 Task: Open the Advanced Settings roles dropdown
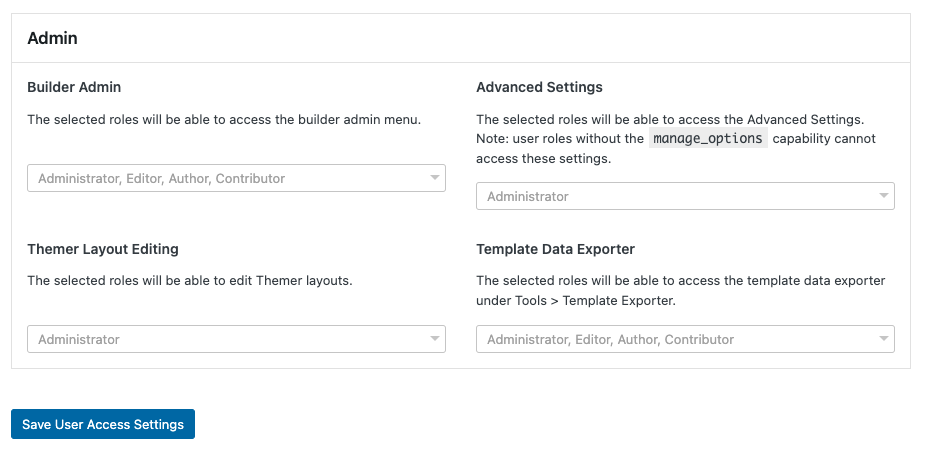685,196
